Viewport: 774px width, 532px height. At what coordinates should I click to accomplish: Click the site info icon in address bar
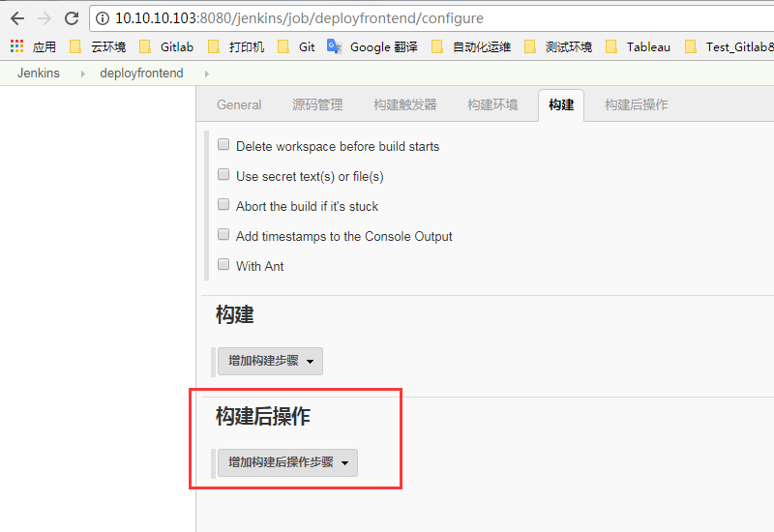pos(103,18)
